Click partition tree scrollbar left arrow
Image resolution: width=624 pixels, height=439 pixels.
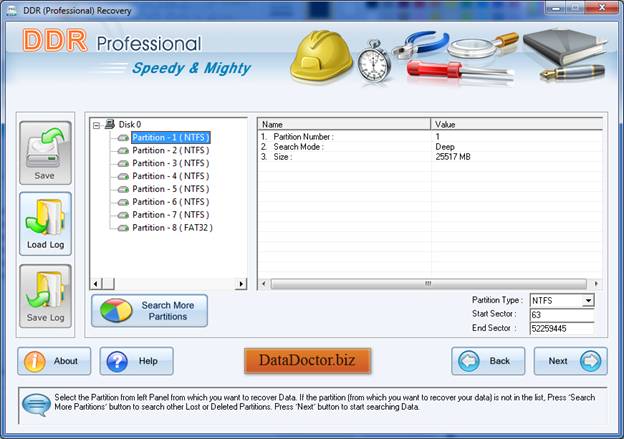pyautogui.click(x=96, y=284)
